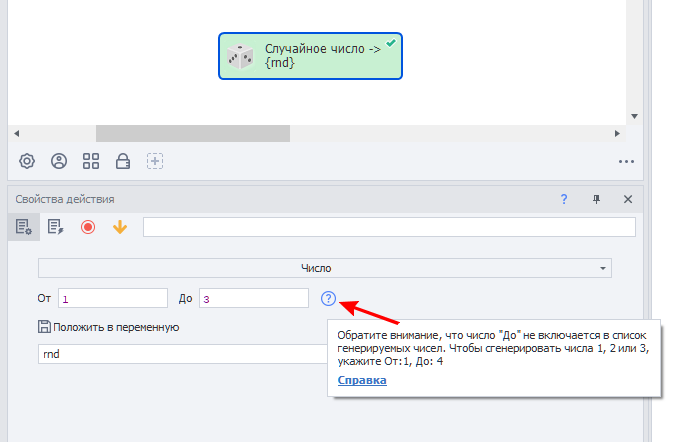Open the four-squares grid icon
The height and width of the screenshot is (442, 684).
91,161
